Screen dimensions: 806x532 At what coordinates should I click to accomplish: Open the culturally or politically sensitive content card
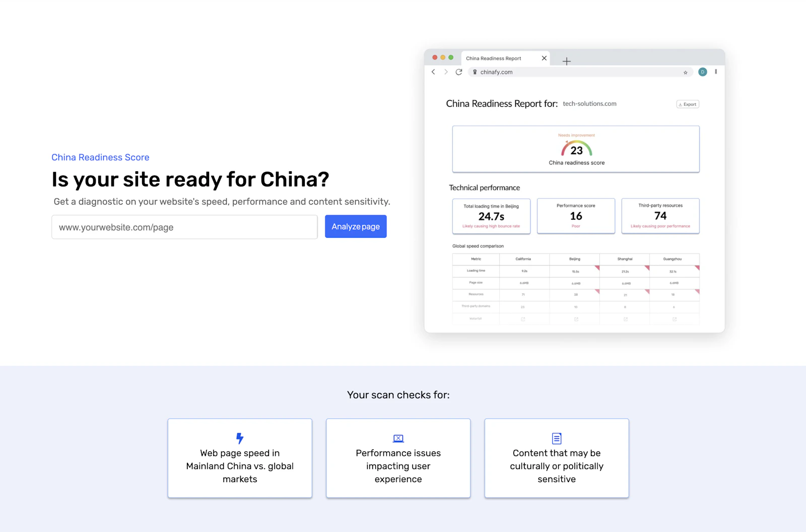click(557, 458)
